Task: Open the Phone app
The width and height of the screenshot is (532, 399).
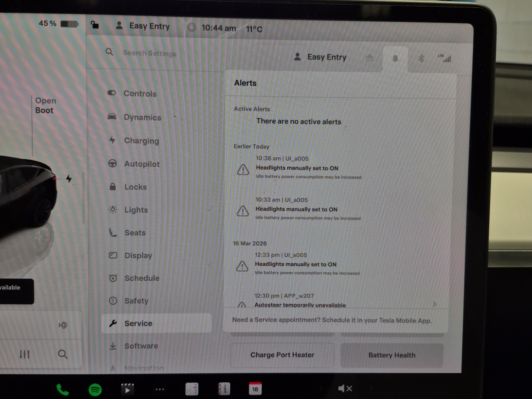Action: (62, 389)
